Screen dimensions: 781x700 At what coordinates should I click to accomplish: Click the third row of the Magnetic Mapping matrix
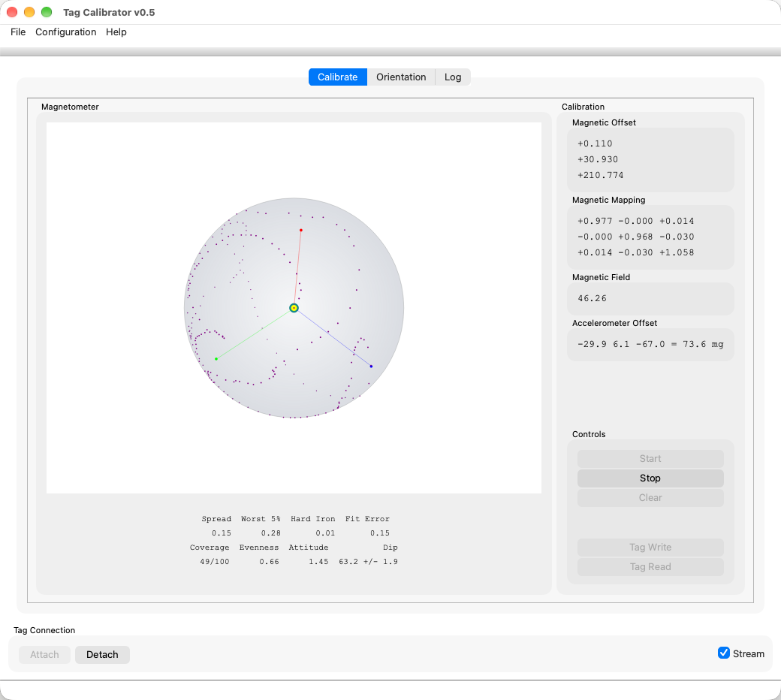[x=635, y=252]
